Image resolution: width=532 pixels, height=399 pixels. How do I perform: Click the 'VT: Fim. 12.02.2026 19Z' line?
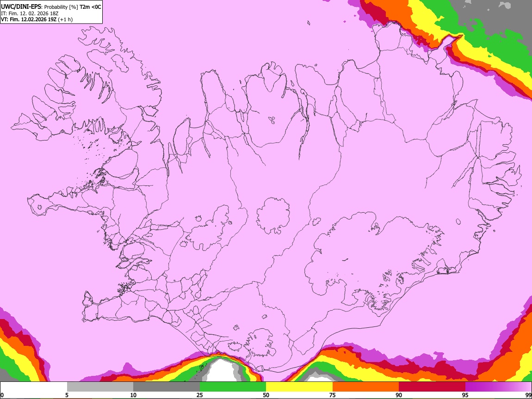[29, 19]
